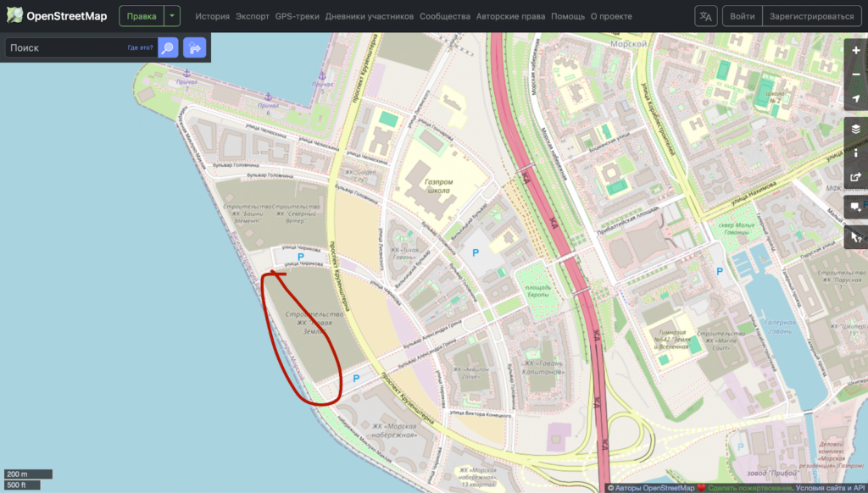Go to the Экспорт tab
Image resolution: width=868 pixels, height=493 pixels.
tap(253, 16)
